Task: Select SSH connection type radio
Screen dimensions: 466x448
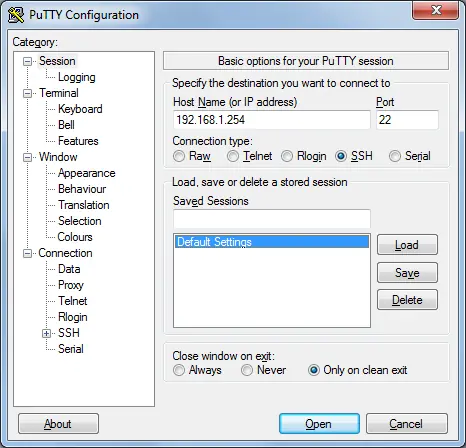Action: pos(341,156)
